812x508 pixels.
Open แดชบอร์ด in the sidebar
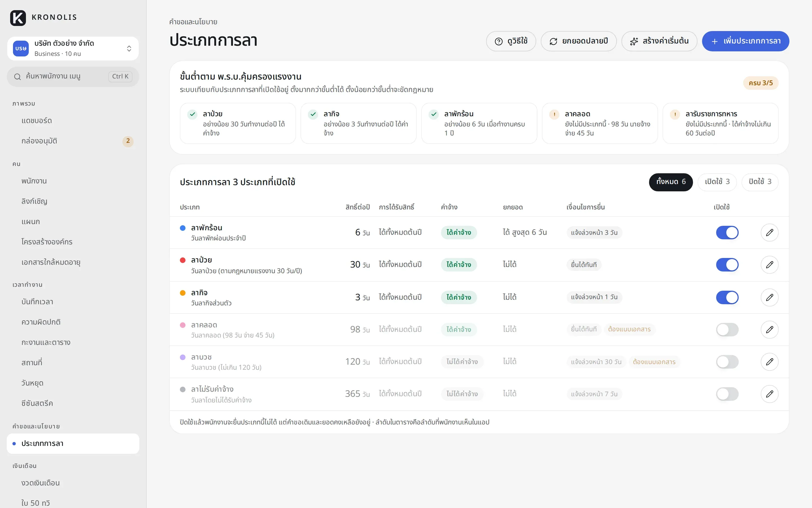click(73, 121)
